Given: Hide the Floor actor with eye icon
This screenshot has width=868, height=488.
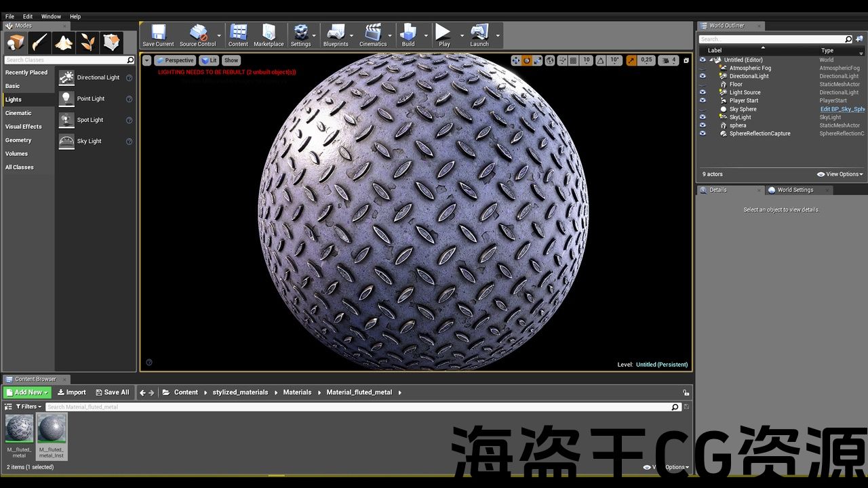Looking at the screenshot, I should tap(703, 85).
